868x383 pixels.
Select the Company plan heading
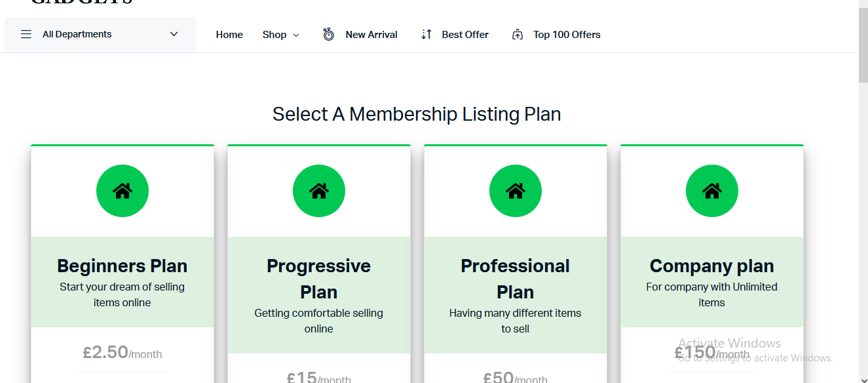click(x=712, y=266)
